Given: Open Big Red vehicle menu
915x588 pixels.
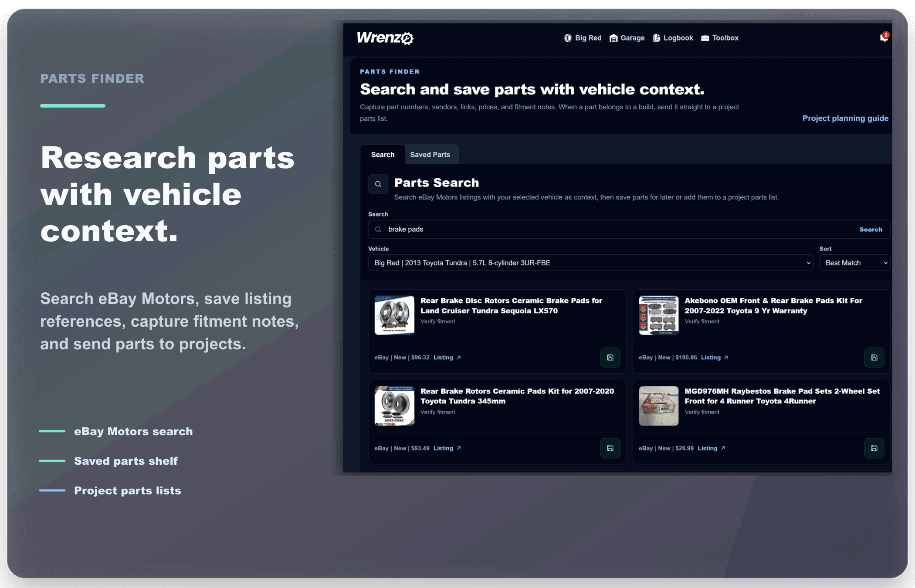Looking at the screenshot, I should pyautogui.click(x=583, y=38).
